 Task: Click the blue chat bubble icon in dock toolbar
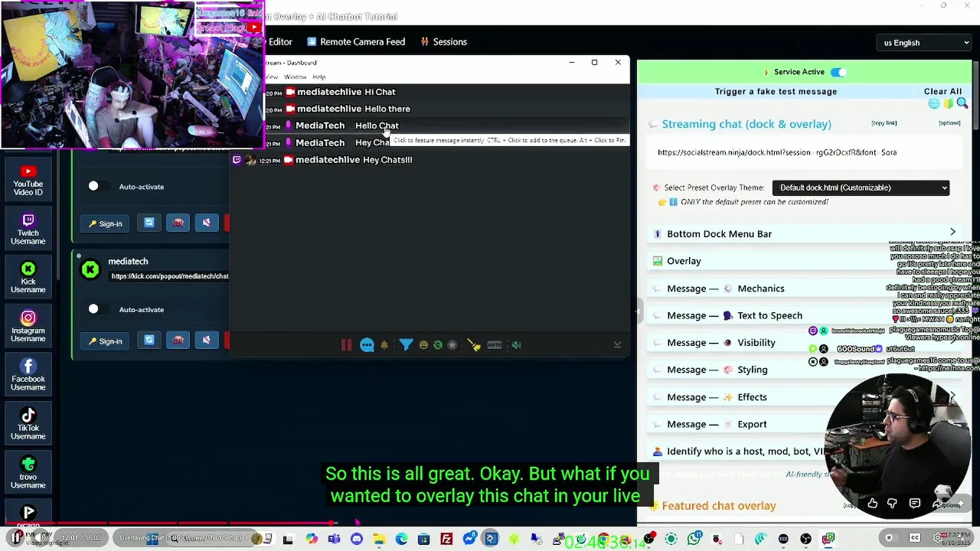367,345
